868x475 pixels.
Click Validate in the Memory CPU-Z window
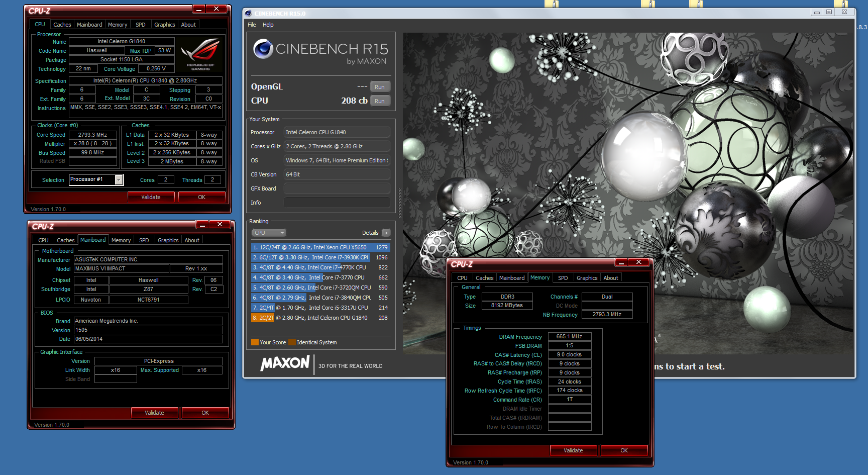coord(573,450)
